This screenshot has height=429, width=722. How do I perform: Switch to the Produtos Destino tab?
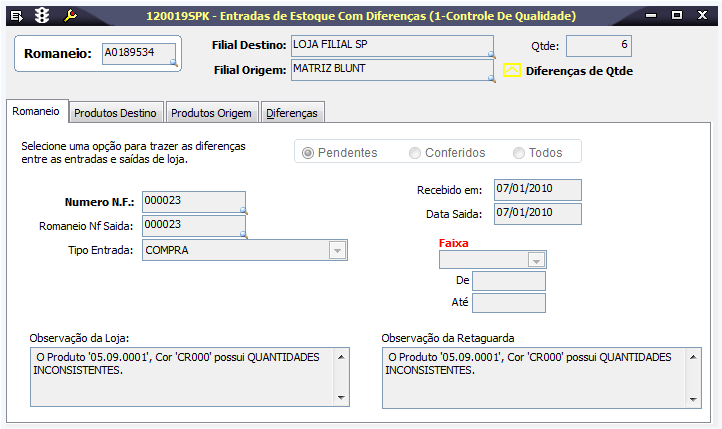coord(115,113)
